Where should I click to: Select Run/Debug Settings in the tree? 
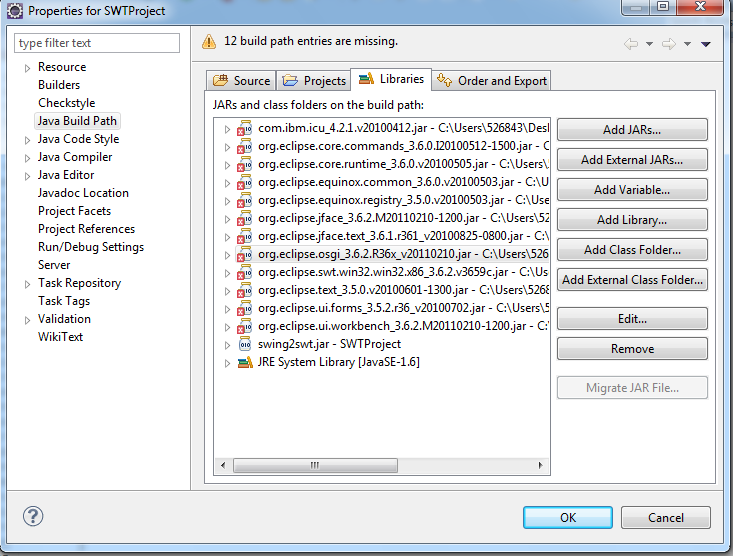[x=91, y=247]
